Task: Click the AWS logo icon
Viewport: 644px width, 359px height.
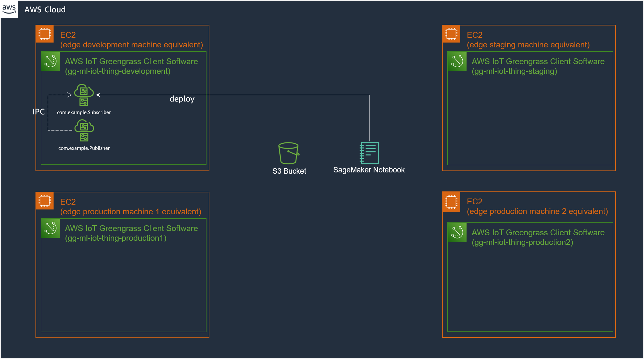Action: 9,9
